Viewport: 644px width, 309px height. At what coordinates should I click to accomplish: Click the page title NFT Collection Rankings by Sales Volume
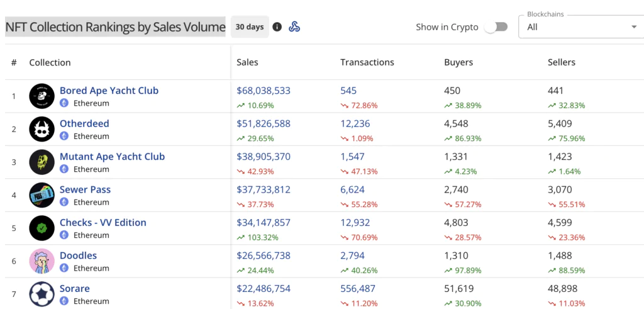(116, 27)
